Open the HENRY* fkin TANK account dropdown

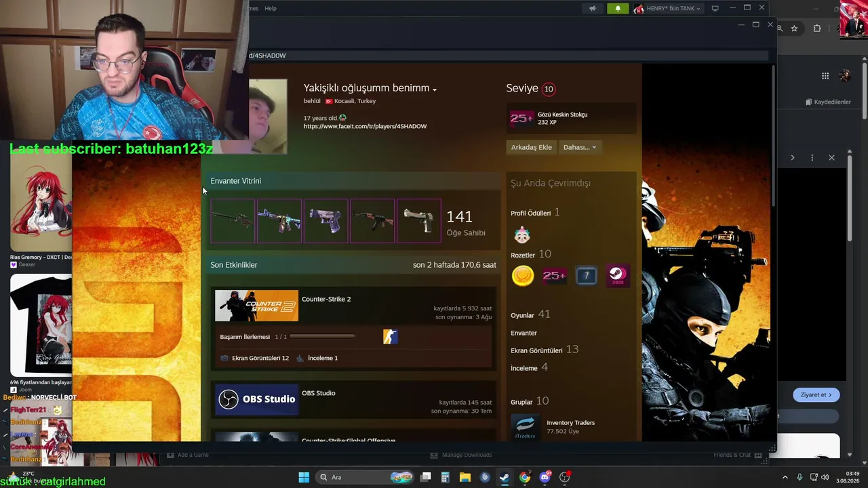point(667,9)
